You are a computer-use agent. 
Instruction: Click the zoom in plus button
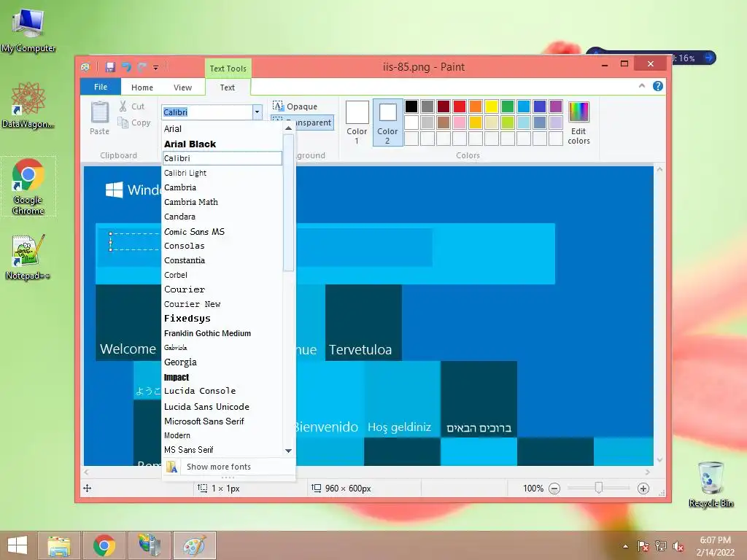(643, 489)
